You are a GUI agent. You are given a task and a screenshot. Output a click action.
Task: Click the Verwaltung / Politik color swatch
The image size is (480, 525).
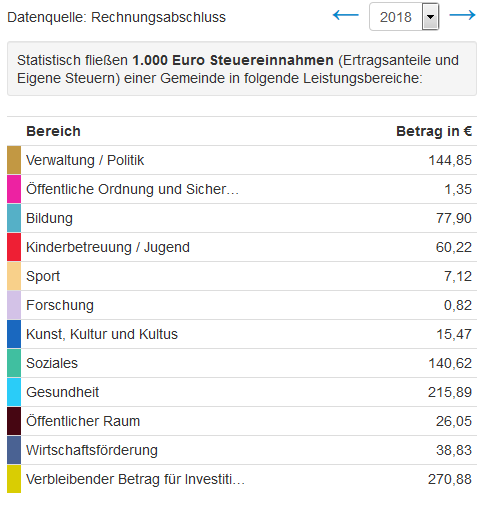pyautogui.click(x=14, y=160)
